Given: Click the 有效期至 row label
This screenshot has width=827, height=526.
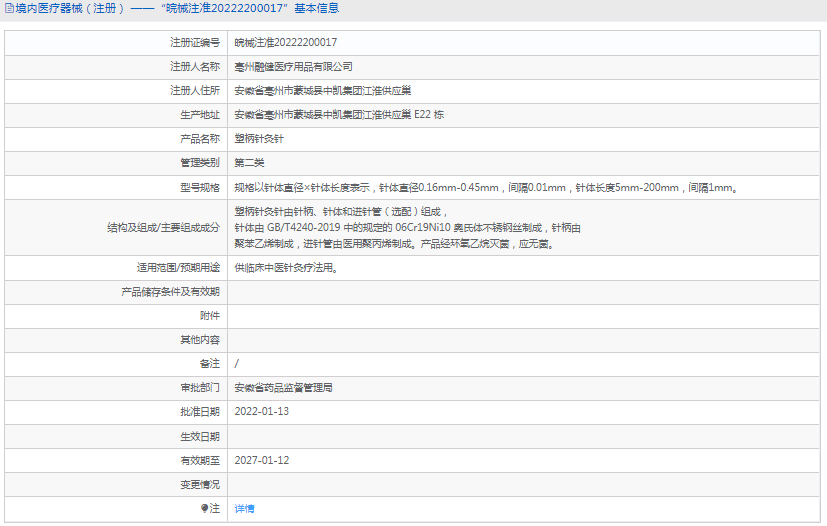Looking at the screenshot, I should (x=200, y=461).
